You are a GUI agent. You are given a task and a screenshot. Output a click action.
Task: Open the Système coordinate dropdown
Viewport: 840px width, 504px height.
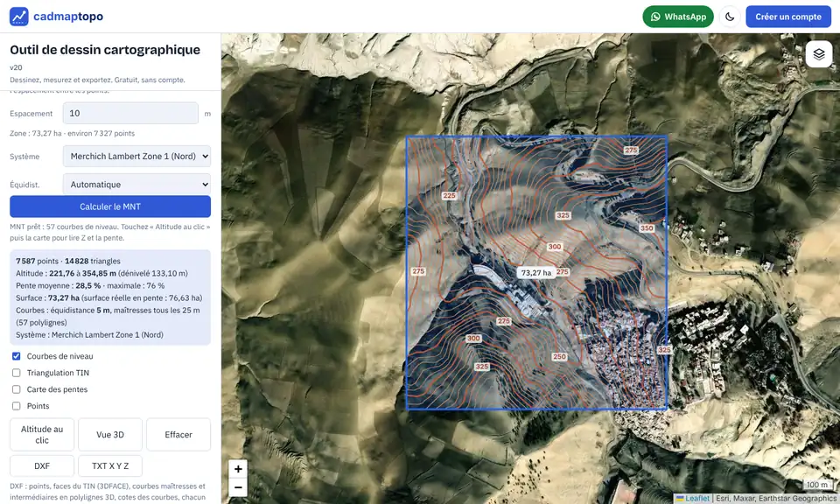(x=136, y=157)
